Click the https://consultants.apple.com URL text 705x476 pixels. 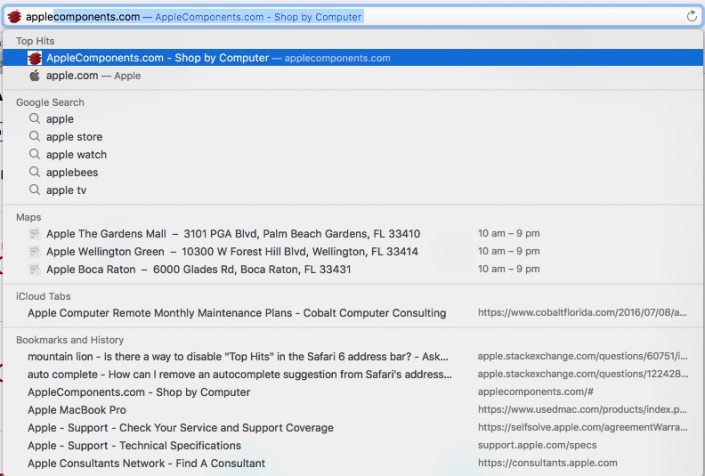click(547, 463)
